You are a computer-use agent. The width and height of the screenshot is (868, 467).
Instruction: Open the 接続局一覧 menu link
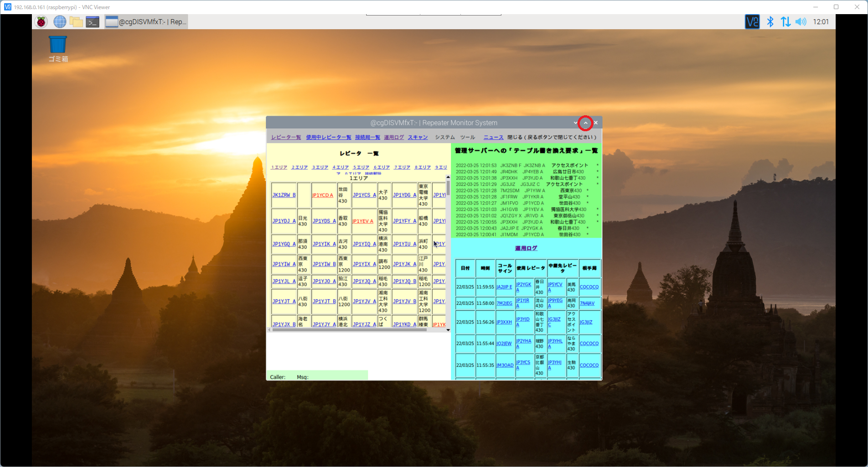367,137
